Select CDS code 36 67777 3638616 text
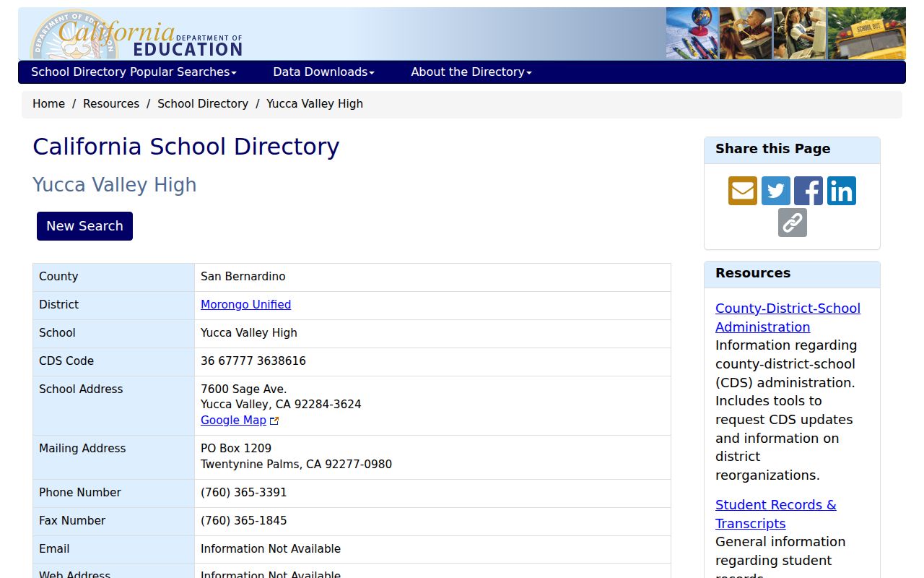The height and width of the screenshot is (578, 924). [x=253, y=361]
